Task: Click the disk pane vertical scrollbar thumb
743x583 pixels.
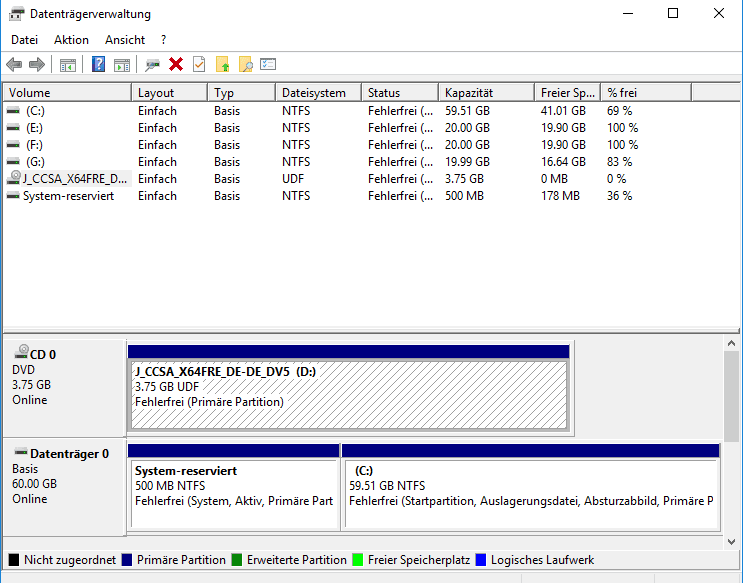Action: [731, 396]
